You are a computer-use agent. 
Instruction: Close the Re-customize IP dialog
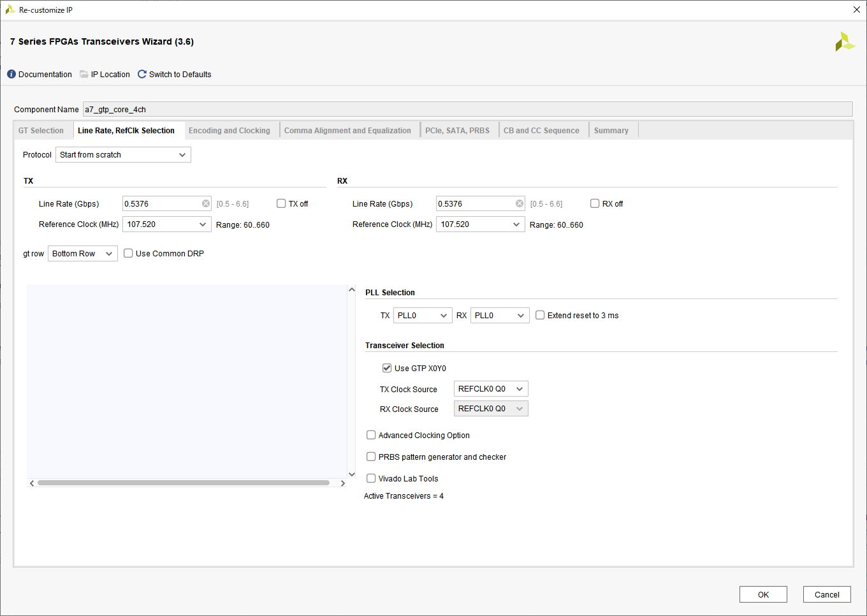pos(857,10)
